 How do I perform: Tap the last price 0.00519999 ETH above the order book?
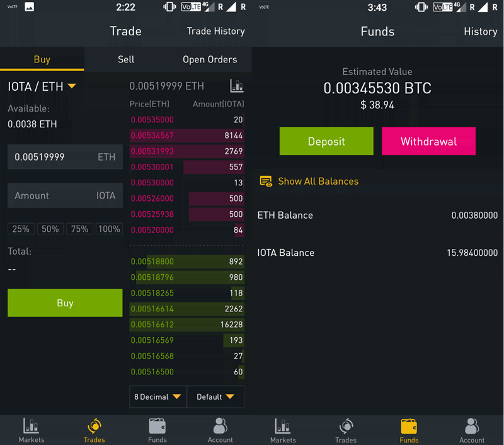coord(167,86)
